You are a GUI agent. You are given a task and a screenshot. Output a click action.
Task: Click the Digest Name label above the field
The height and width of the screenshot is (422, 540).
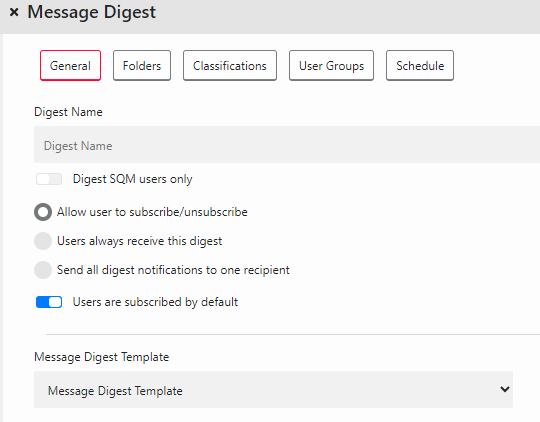[x=68, y=112]
